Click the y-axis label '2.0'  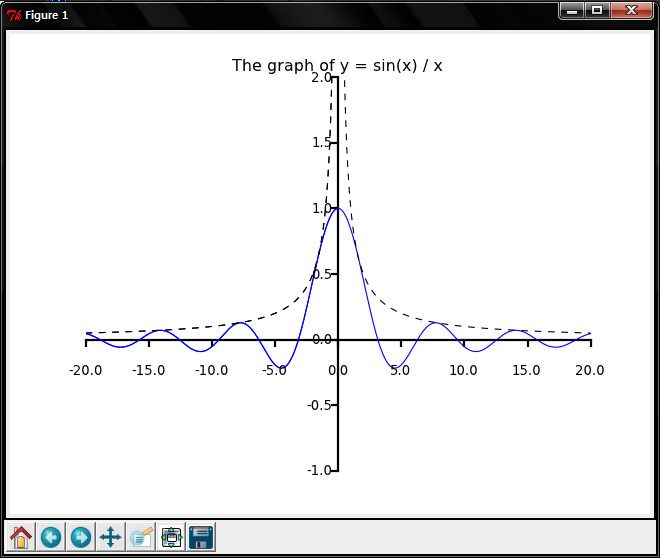point(322,77)
